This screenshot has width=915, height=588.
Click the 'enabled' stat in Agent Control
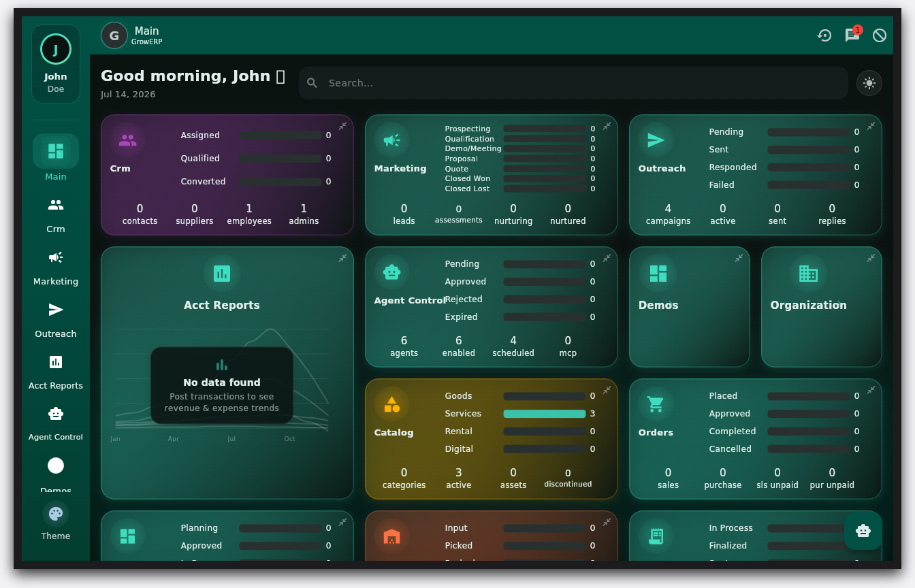coord(459,346)
